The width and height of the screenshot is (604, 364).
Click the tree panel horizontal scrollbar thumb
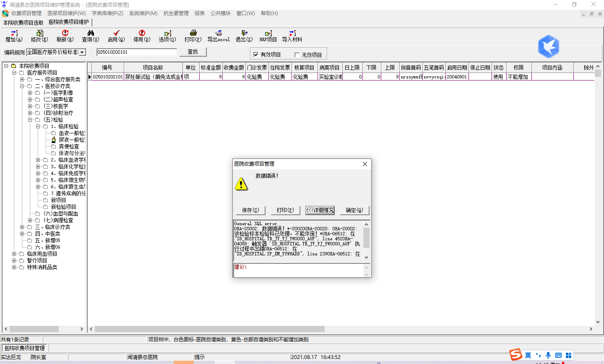tap(34, 329)
